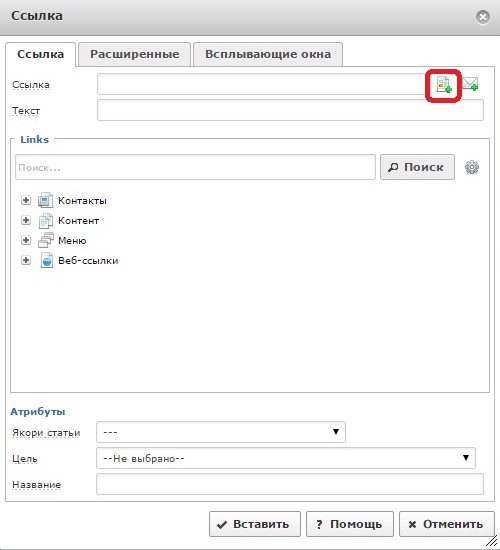Click the Помощь help button
The image size is (500, 550).
[350, 524]
